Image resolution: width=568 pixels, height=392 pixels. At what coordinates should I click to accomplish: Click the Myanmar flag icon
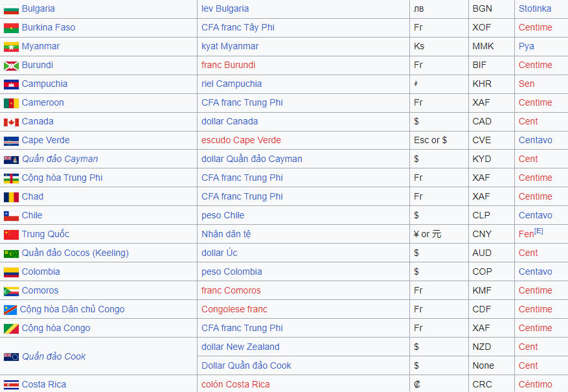(10, 47)
